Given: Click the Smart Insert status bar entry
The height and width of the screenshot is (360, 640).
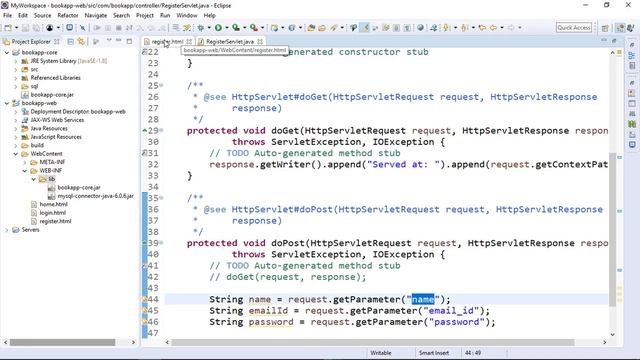Looking at the screenshot, I should (434, 353).
